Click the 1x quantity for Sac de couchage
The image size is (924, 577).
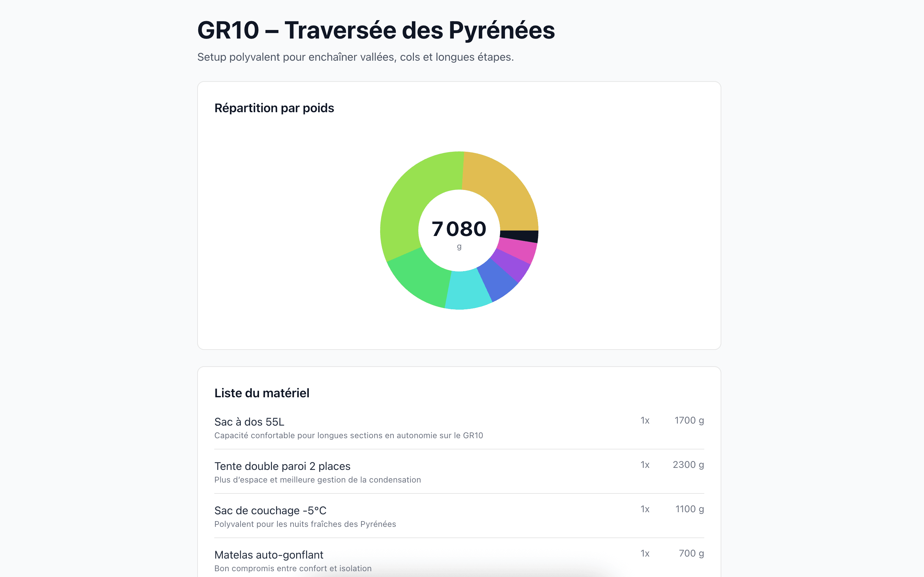pos(645,509)
